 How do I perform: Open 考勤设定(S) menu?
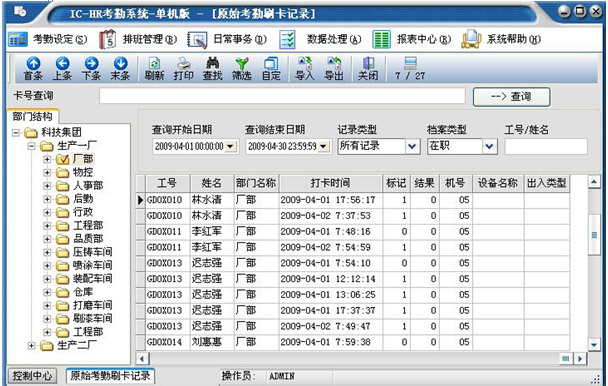(60, 39)
